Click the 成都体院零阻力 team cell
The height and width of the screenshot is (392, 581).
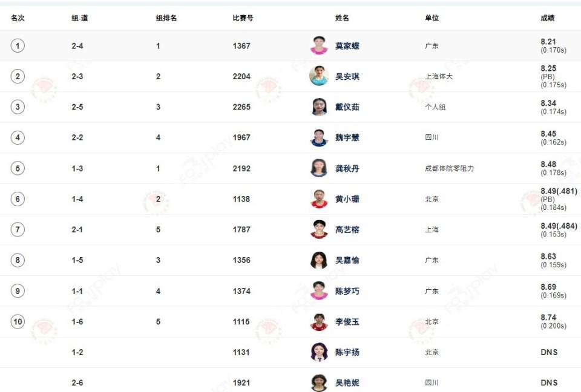click(x=450, y=169)
